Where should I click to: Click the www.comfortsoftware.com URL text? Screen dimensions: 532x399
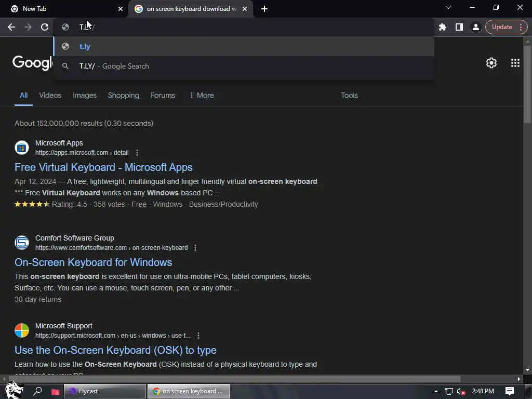point(111,248)
